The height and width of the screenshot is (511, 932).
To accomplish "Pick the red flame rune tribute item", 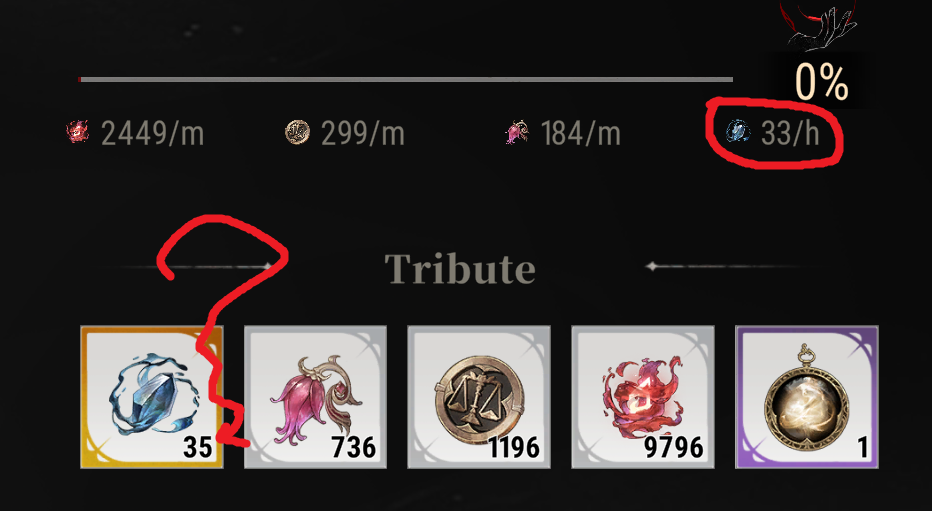I will pyautogui.click(x=643, y=397).
